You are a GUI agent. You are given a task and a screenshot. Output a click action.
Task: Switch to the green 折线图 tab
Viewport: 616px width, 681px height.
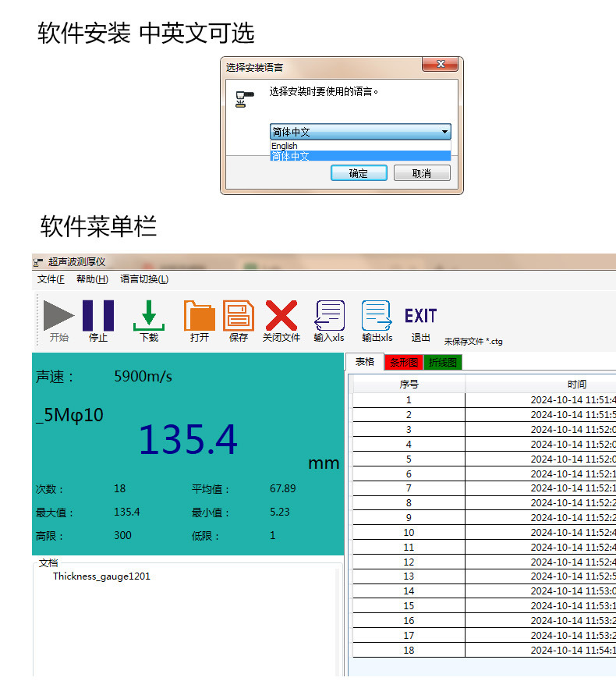tap(443, 362)
